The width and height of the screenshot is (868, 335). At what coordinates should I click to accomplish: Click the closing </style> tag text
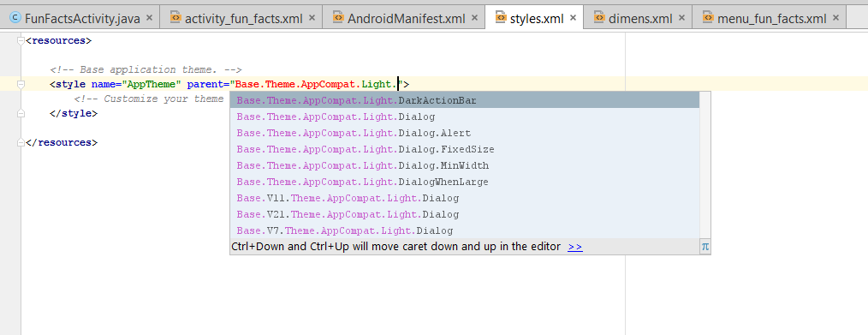click(74, 113)
